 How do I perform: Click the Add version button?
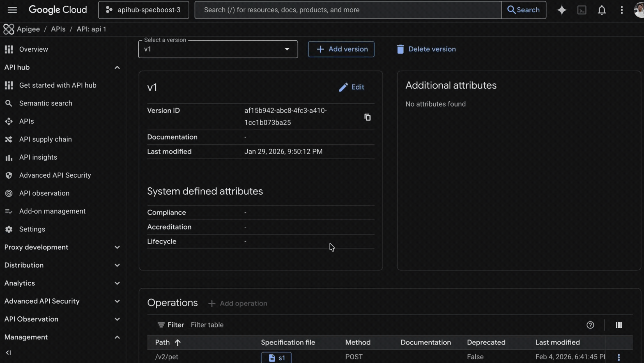341,49
